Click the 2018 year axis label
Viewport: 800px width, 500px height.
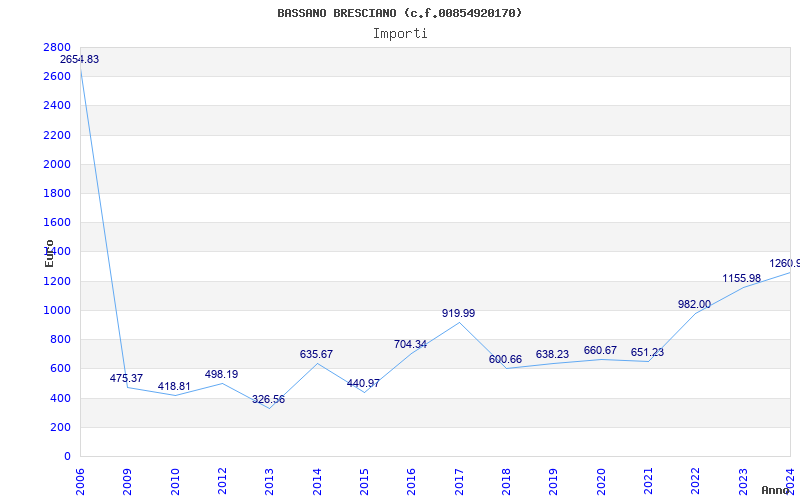(506, 482)
